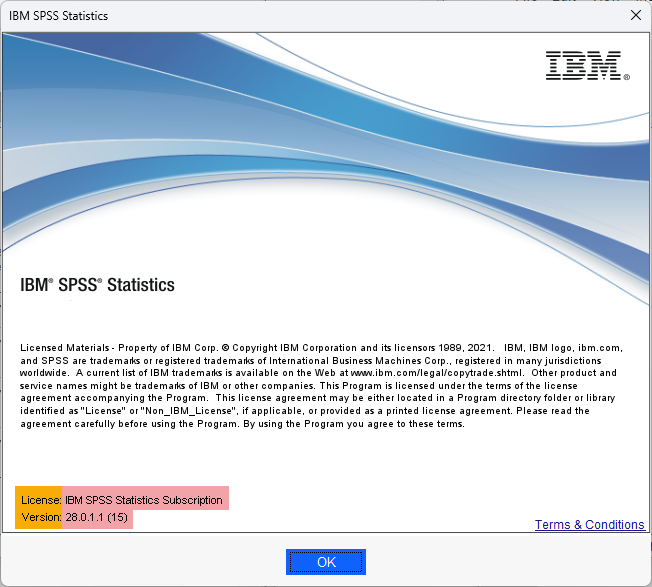Screen dimensions: 652x587
Task: Select version number 28.0.1.1 (15)
Action: (x=96, y=517)
